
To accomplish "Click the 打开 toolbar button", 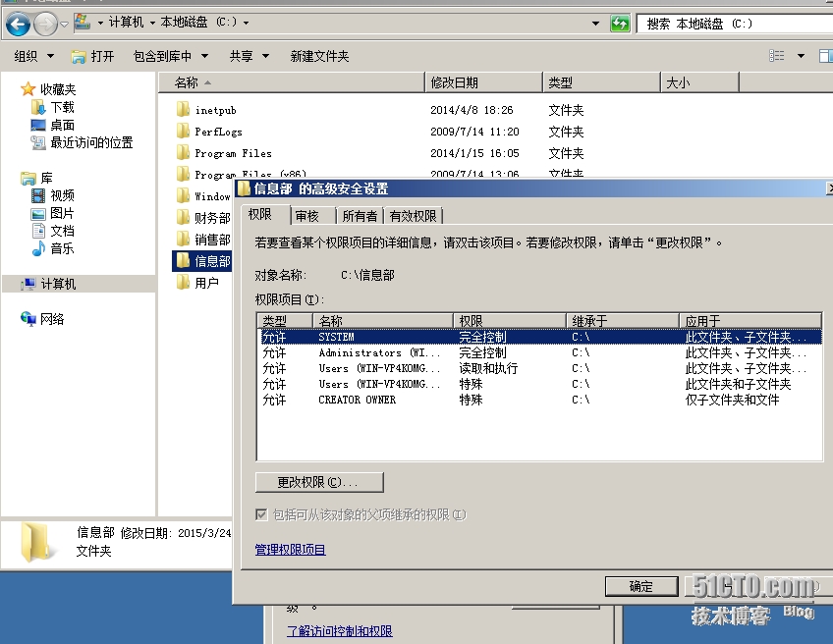I will point(93,56).
